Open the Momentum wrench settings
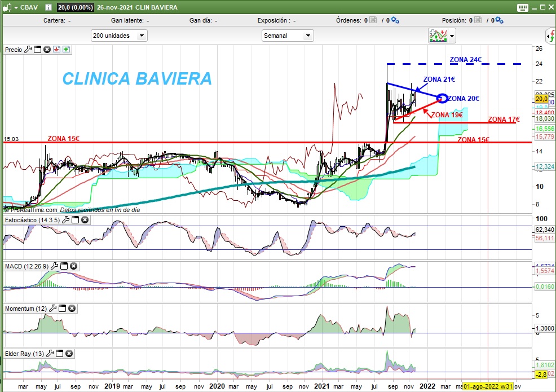The height and width of the screenshot is (392, 556). pyautogui.click(x=52, y=309)
